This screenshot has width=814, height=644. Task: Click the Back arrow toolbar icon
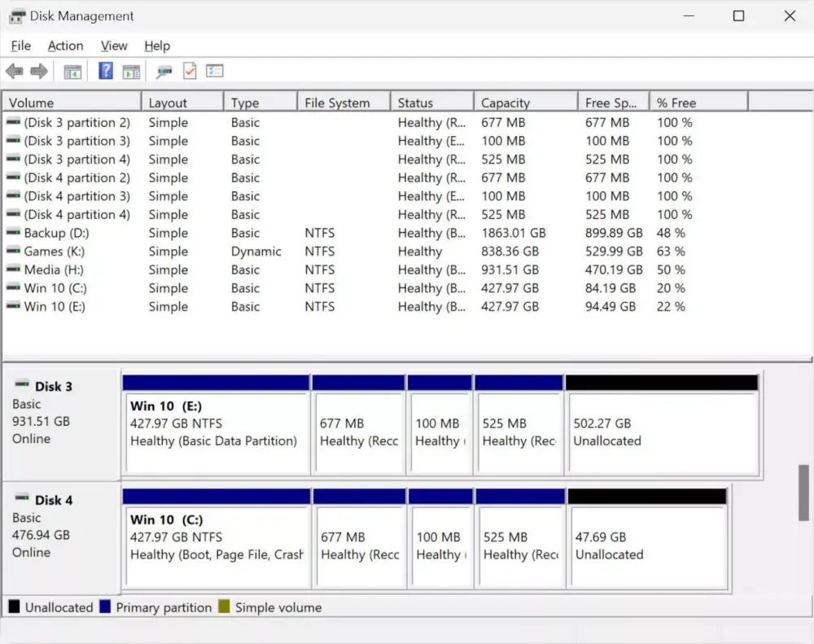click(x=15, y=71)
